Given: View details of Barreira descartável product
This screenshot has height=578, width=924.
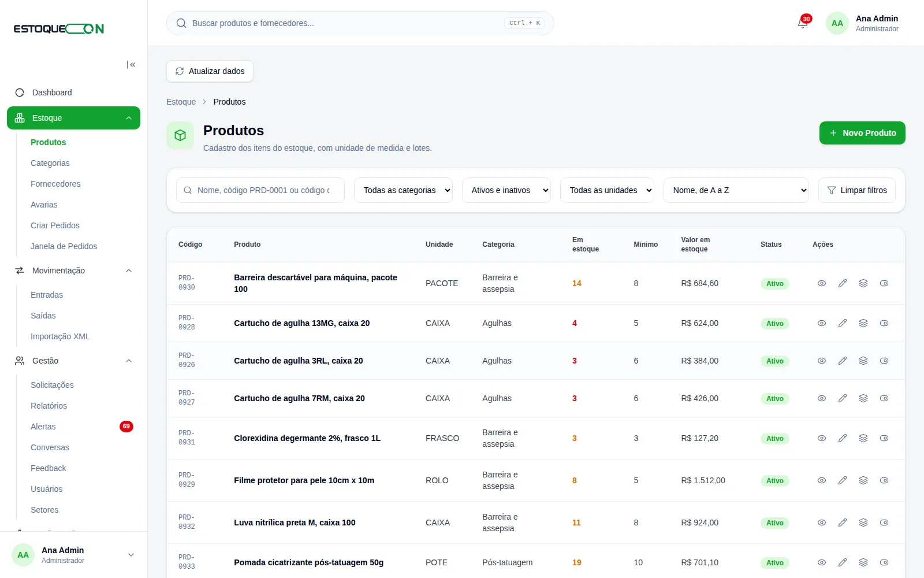Looking at the screenshot, I should tap(822, 283).
